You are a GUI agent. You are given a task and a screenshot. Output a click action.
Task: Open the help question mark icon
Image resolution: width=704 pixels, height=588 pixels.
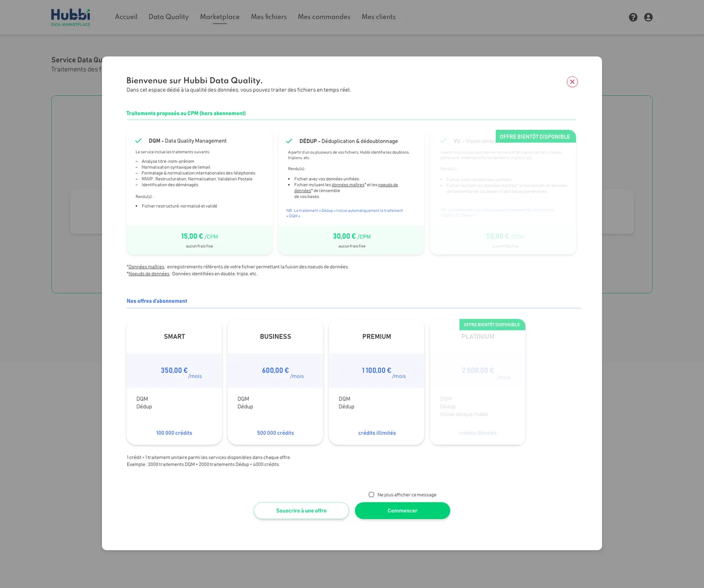point(633,17)
